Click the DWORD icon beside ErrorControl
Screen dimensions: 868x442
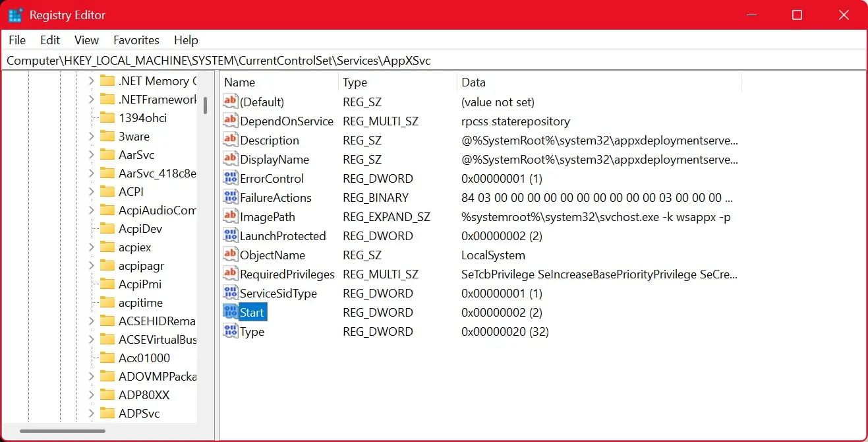point(230,178)
